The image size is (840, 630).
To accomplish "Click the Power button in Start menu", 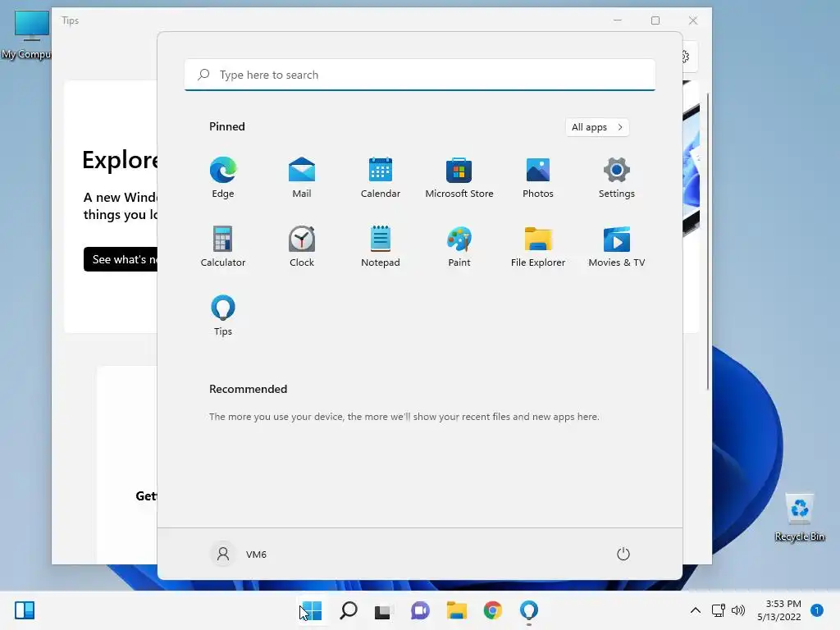I will [x=623, y=554].
